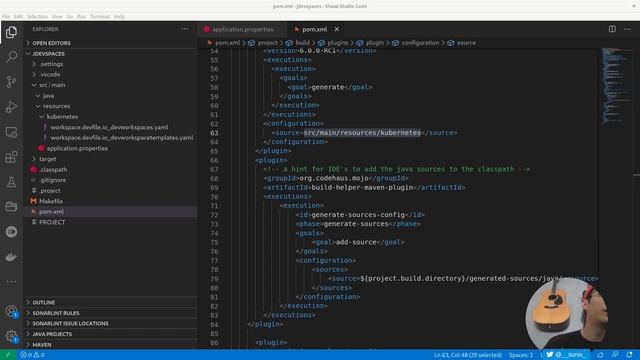The image size is (640, 360).
Task: Open the Extensions view icon
Action: pyautogui.click(x=11, y=157)
